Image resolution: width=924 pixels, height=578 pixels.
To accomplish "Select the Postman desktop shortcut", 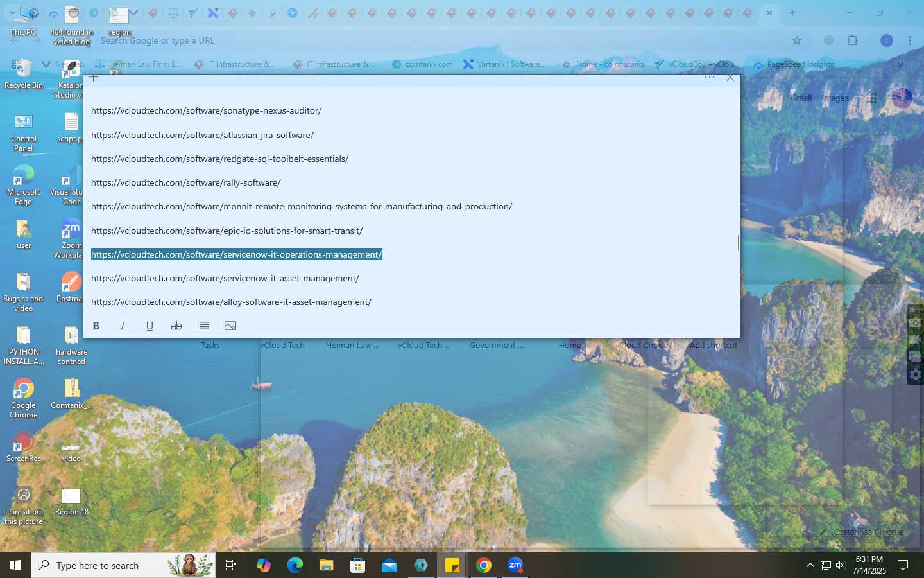I will [x=71, y=287].
